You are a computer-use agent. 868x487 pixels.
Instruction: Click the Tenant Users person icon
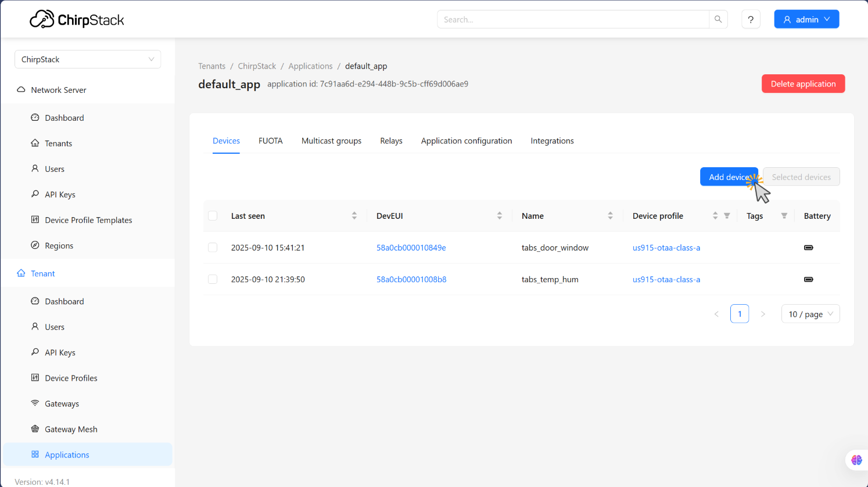point(35,326)
